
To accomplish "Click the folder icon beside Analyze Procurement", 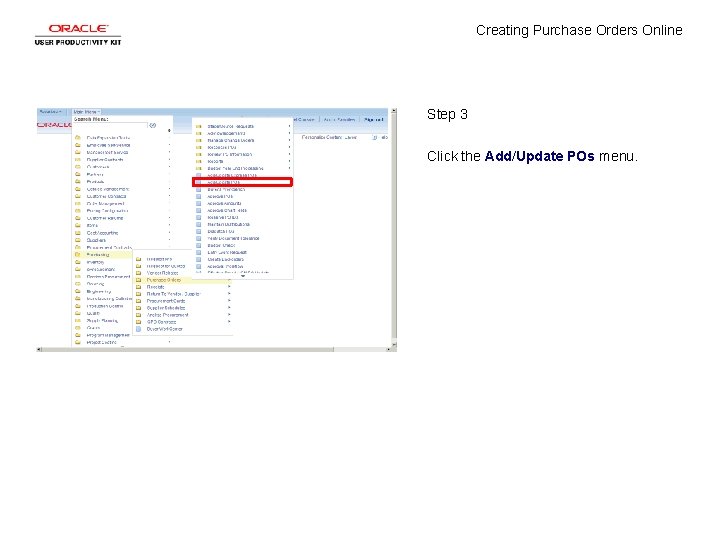I will click(x=139, y=315).
